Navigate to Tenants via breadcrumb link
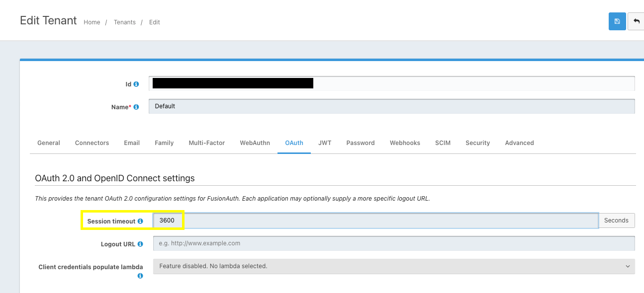Viewport: 644px width, 293px height. (x=124, y=22)
